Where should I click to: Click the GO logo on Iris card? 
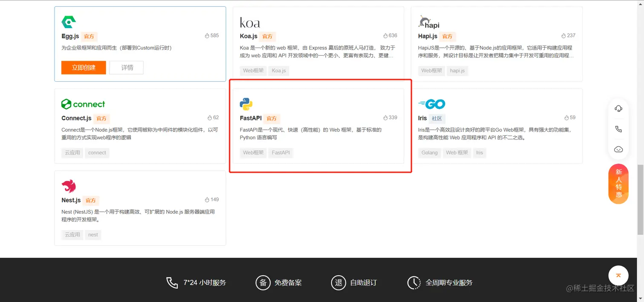pos(431,104)
